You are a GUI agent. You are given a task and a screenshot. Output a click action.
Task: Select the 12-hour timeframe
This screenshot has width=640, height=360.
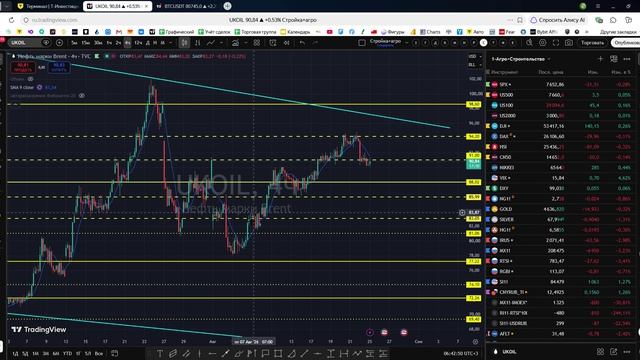click(x=138, y=42)
